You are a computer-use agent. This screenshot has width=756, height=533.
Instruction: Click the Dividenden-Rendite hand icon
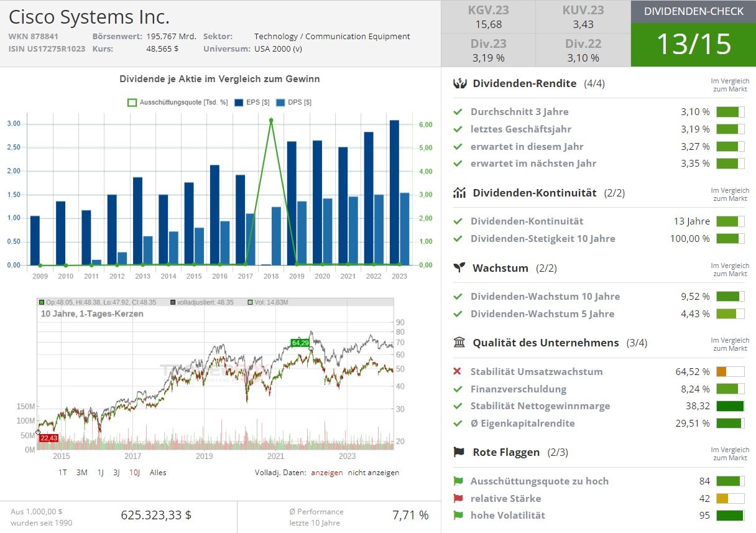[459, 83]
